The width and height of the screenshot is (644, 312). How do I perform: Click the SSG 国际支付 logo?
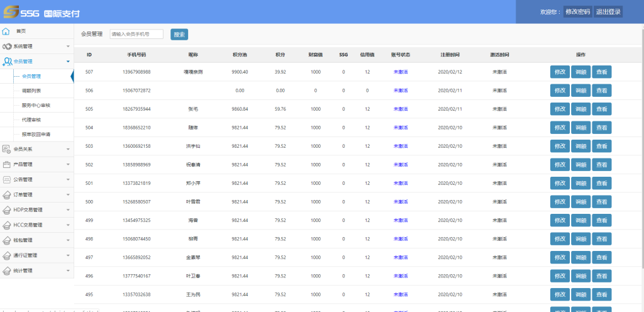pos(42,13)
